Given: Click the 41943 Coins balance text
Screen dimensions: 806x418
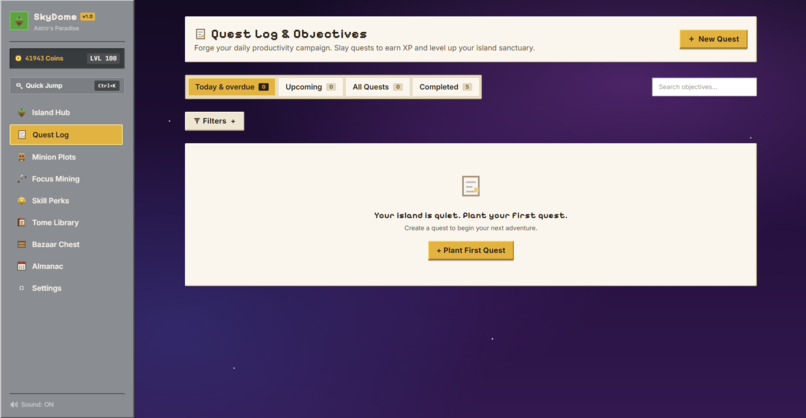Looking at the screenshot, I should 44,59.
